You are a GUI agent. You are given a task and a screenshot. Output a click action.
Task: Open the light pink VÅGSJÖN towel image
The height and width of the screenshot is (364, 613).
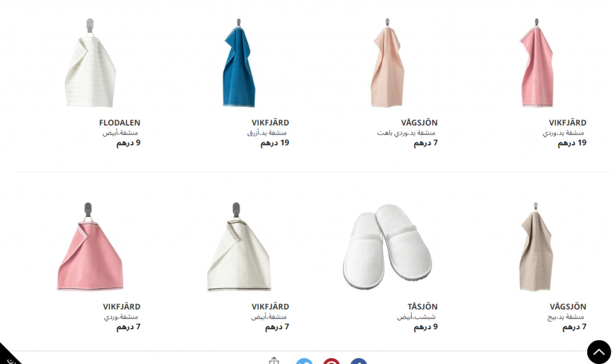pyautogui.click(x=387, y=63)
